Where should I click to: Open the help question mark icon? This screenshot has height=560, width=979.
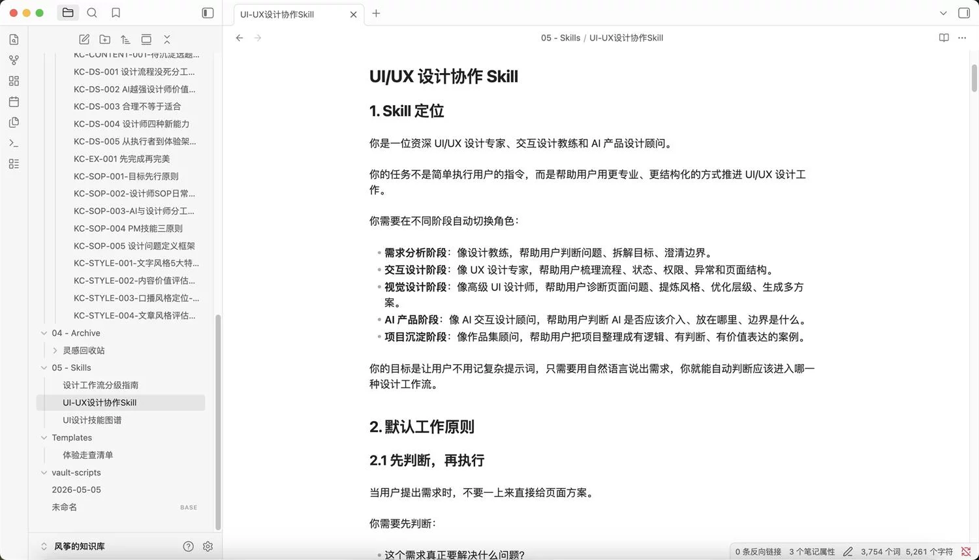point(188,546)
